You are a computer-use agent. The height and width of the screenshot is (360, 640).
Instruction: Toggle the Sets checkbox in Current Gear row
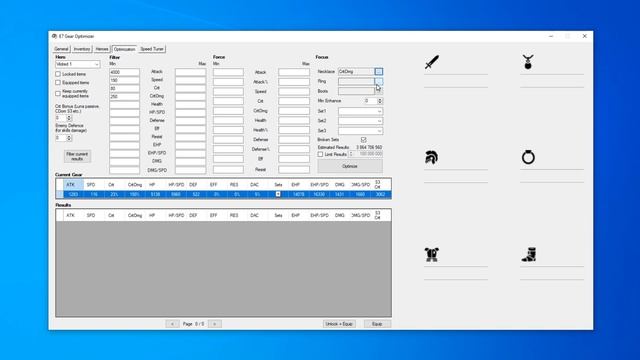[278, 194]
